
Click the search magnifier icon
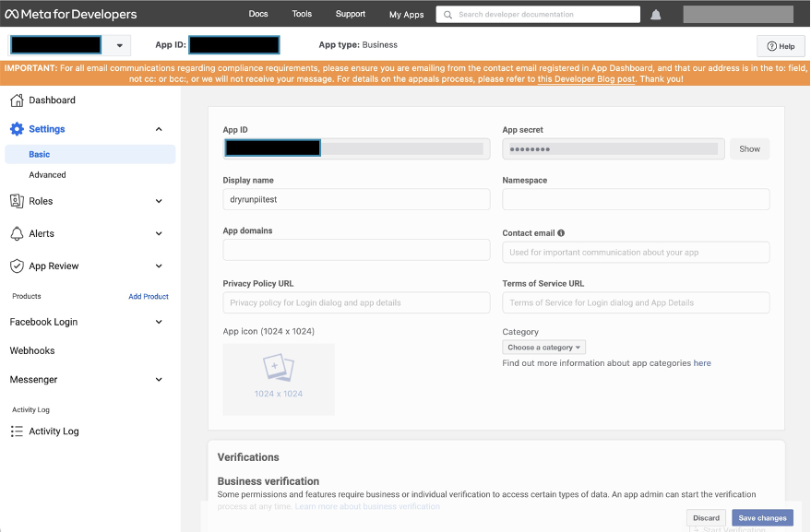click(447, 15)
